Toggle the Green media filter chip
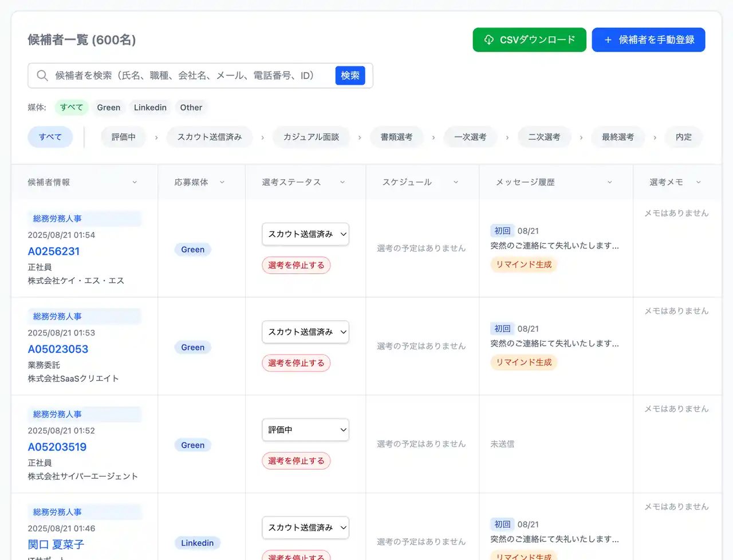 108,108
